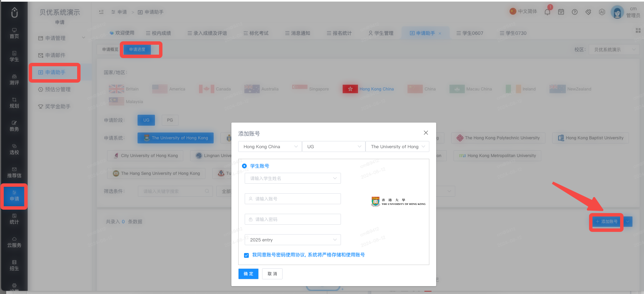The height and width of the screenshot is (294, 644).
Task: Open the 云服务 sidebar icon
Action: pos(14,242)
